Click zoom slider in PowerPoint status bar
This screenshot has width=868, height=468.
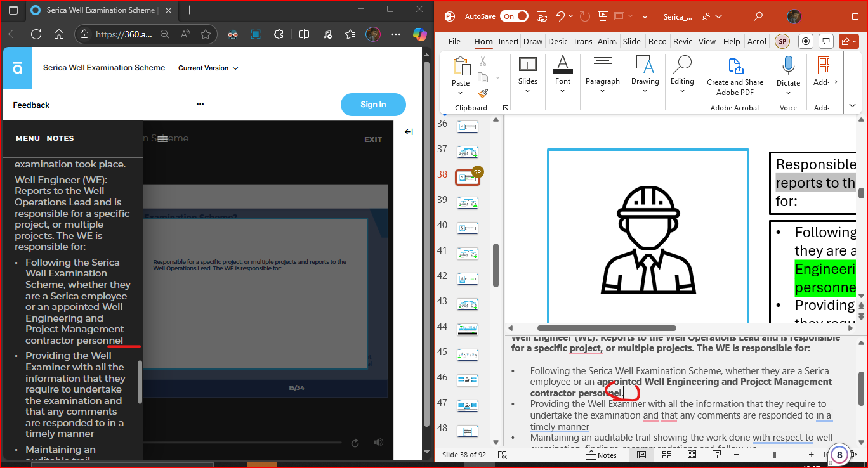(774, 455)
